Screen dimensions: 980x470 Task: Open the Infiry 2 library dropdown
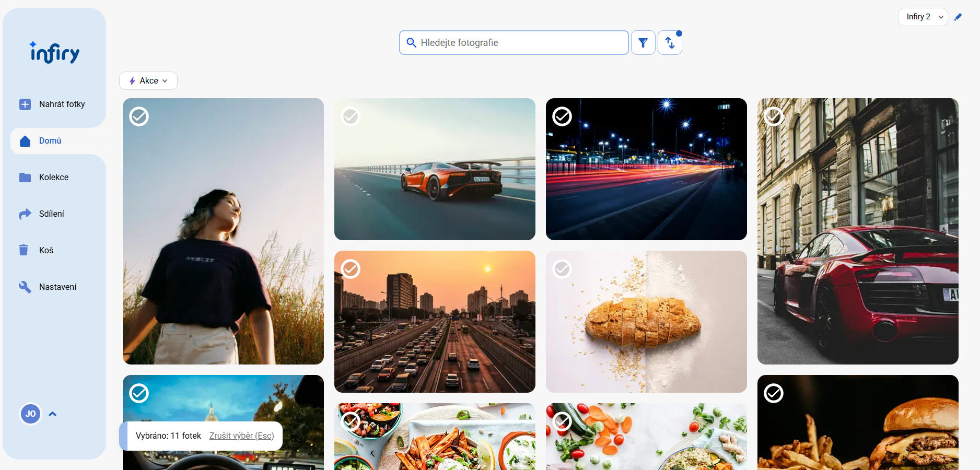[923, 17]
